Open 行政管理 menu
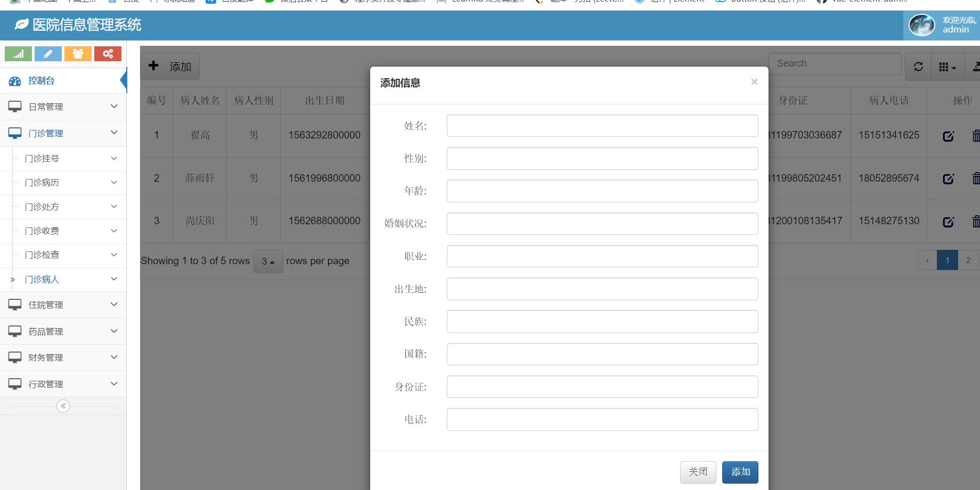Viewport: 980px width, 490px height. 63,384
